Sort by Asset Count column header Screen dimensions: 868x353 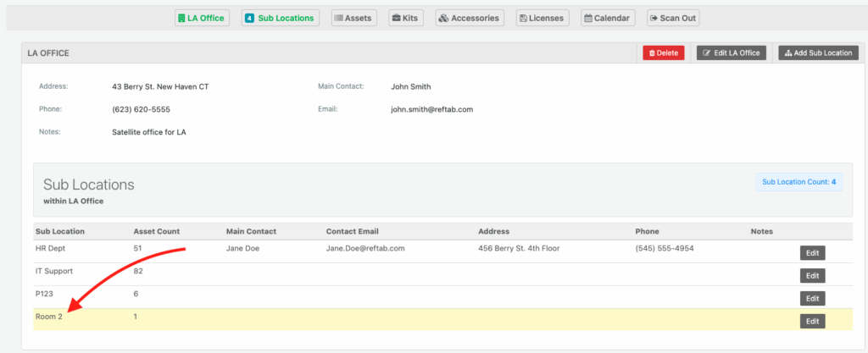click(x=156, y=231)
